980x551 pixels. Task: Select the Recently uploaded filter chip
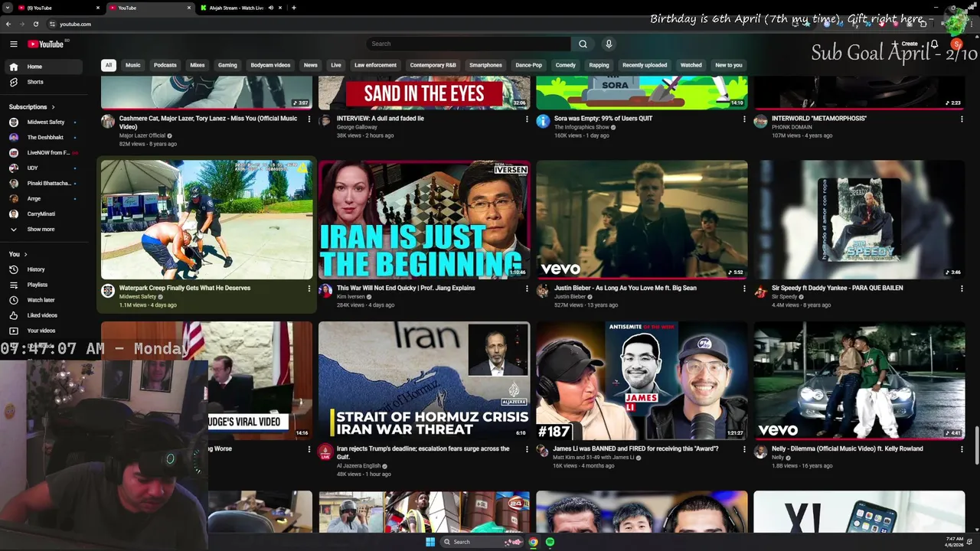point(645,65)
